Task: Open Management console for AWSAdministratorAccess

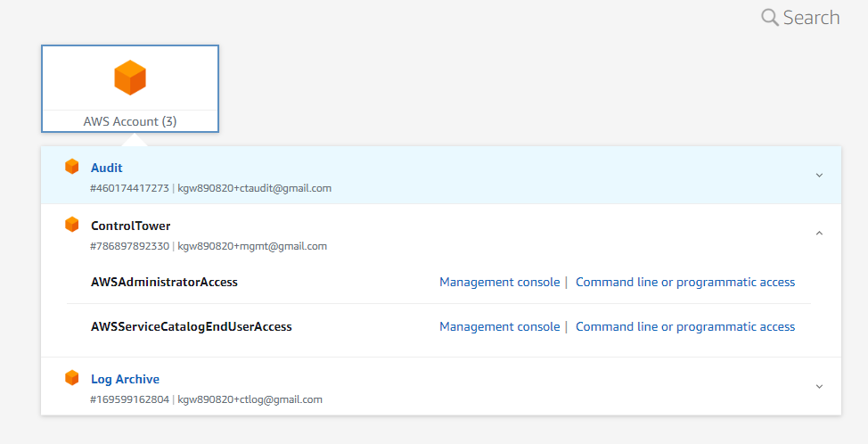Action: [499, 283]
